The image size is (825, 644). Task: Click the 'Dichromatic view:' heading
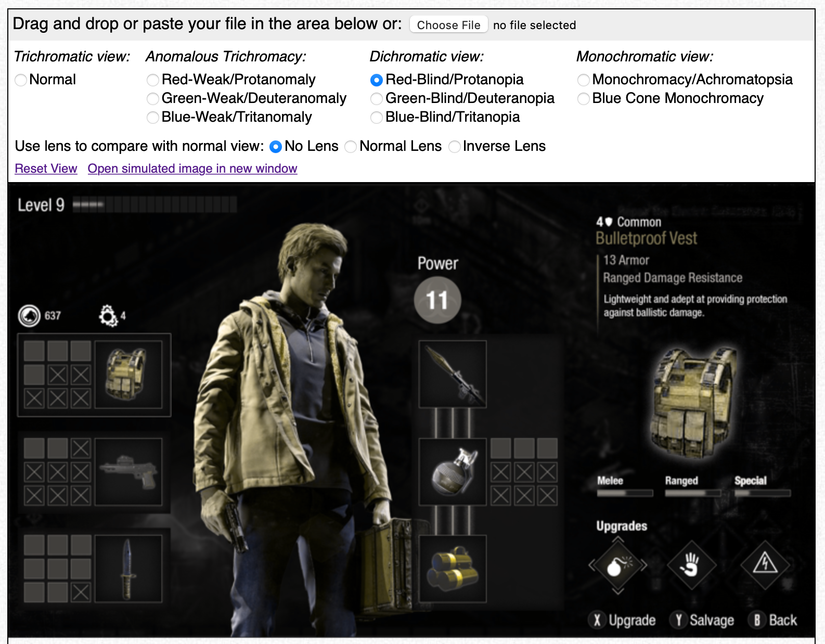(x=427, y=56)
